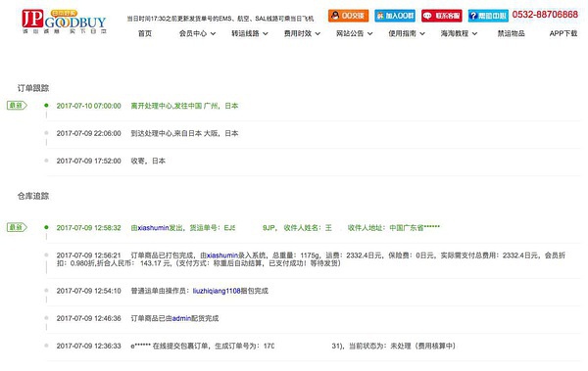
Task: Click the gray dot beside 2017-07-09 12:54:10
Action: click(x=46, y=291)
